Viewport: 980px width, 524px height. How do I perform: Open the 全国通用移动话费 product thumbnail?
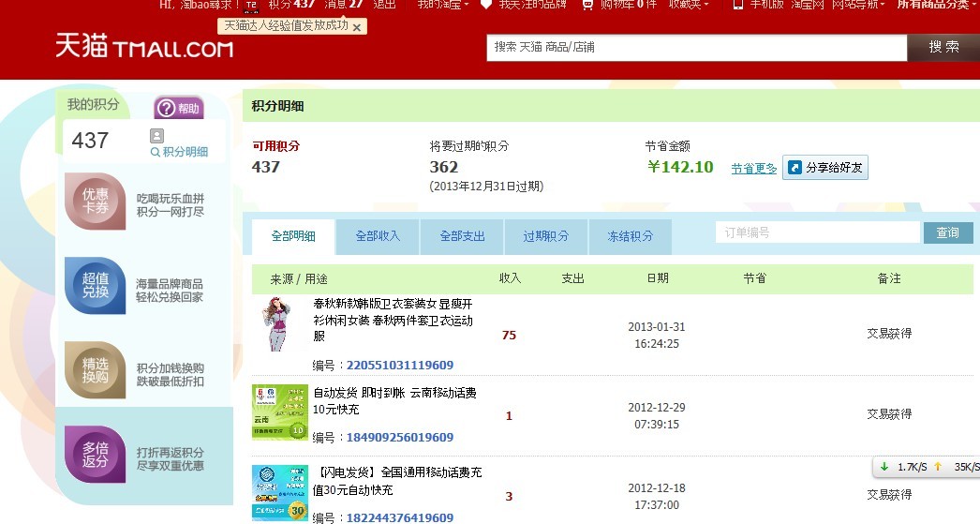[280, 493]
